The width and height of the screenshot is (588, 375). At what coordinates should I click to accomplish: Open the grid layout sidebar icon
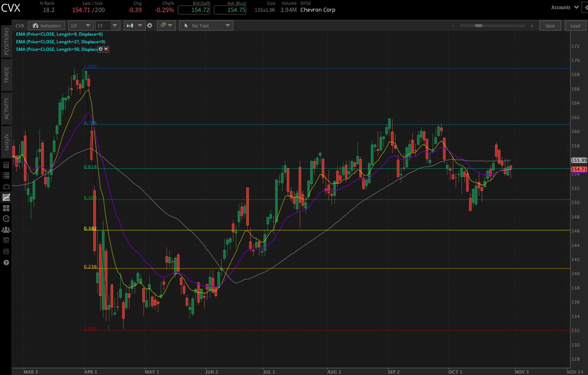coord(6,208)
